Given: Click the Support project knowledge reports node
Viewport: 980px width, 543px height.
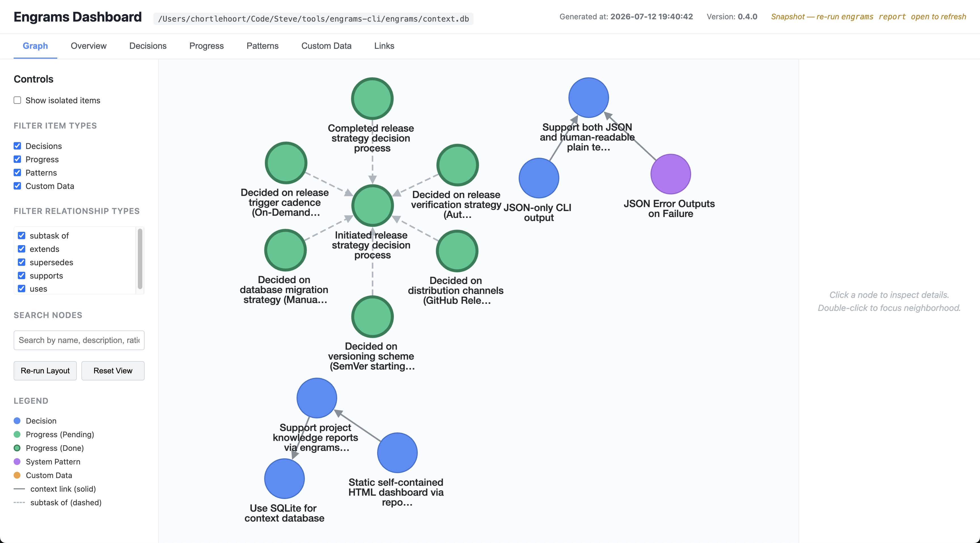Looking at the screenshot, I should tap(316, 398).
